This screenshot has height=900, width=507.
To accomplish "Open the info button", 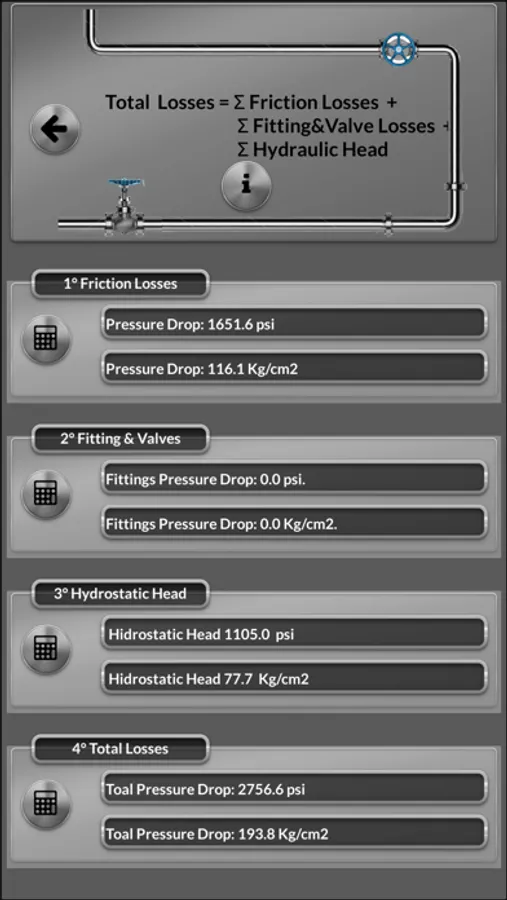I will 246,185.
